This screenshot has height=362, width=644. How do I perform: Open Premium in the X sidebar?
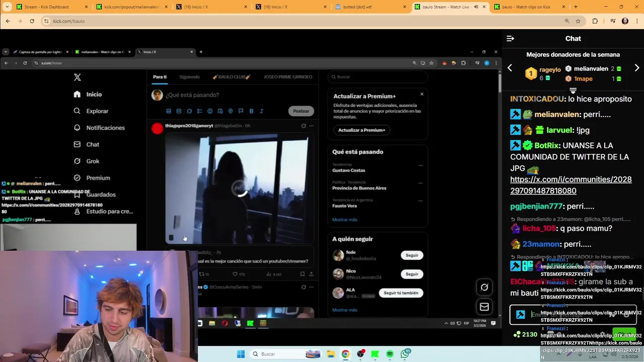92,178
